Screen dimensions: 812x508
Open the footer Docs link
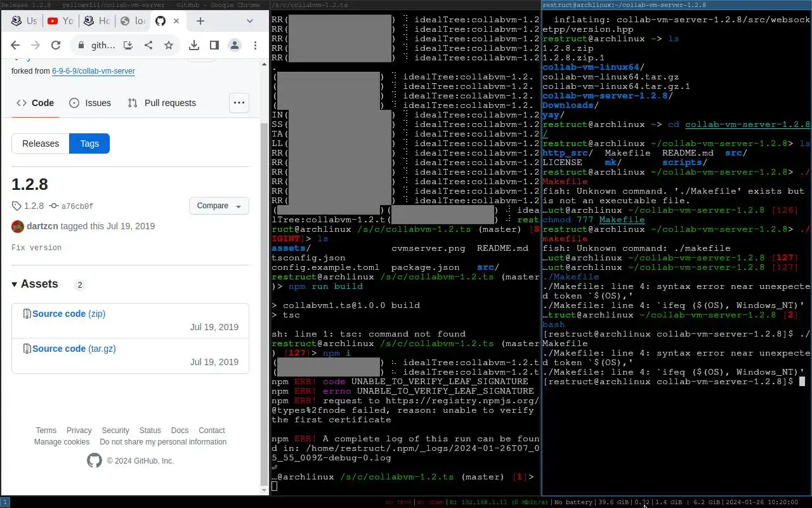180,431
